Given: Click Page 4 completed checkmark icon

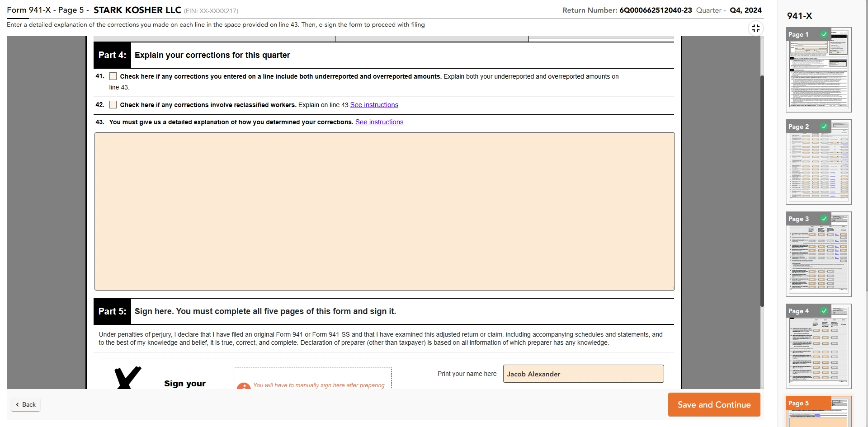Looking at the screenshot, I should pos(824,311).
